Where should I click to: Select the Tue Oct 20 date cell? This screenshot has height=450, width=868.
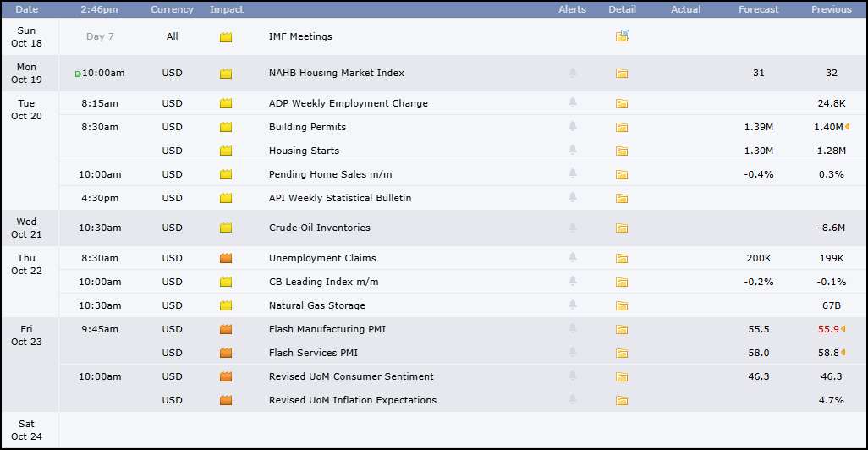(x=26, y=151)
